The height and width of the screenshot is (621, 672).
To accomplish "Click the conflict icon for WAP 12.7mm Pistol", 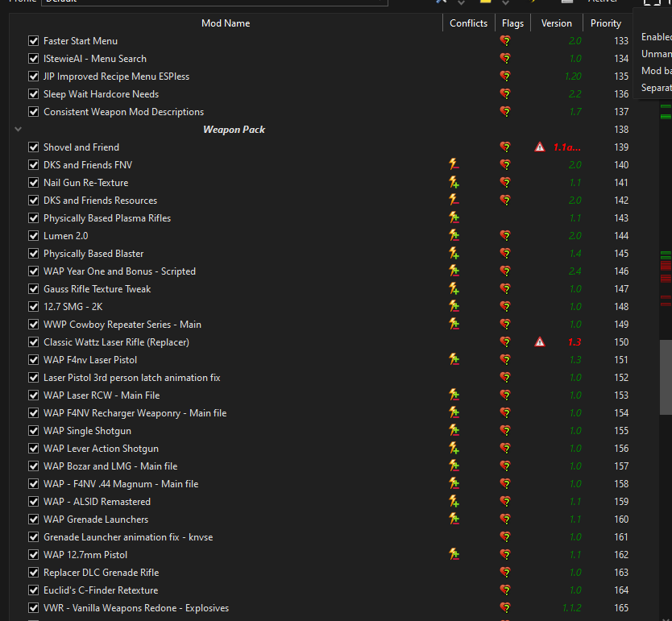I will pos(454,555).
